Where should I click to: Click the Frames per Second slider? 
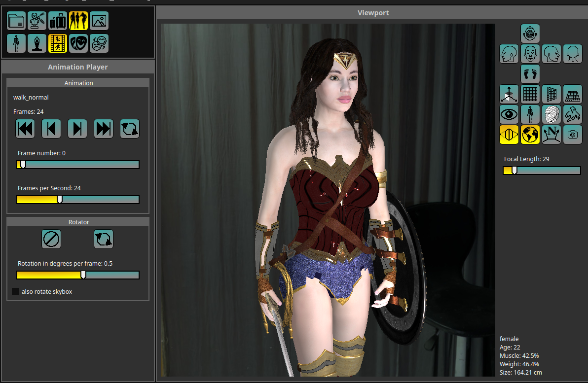(78, 200)
